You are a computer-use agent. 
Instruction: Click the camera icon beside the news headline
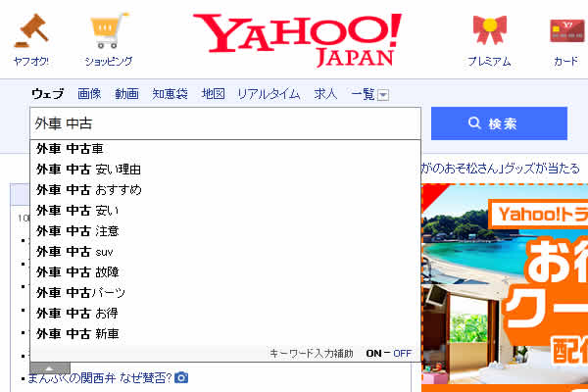(181, 377)
